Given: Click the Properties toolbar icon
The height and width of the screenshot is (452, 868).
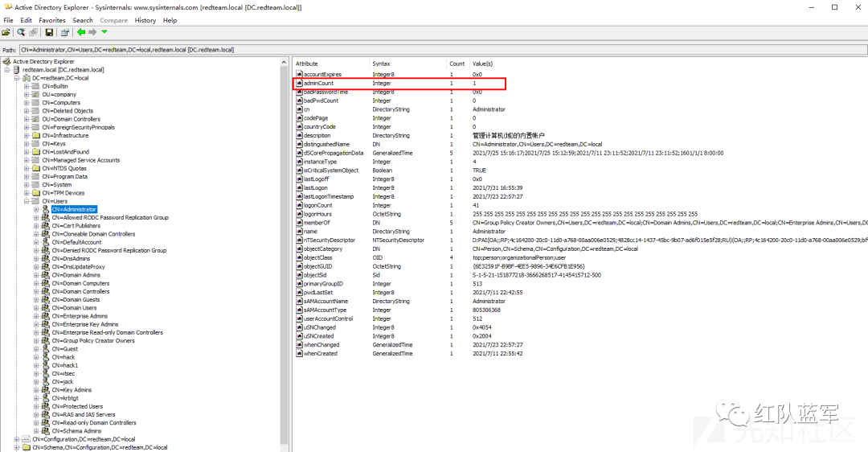Looking at the screenshot, I should tap(65, 32).
